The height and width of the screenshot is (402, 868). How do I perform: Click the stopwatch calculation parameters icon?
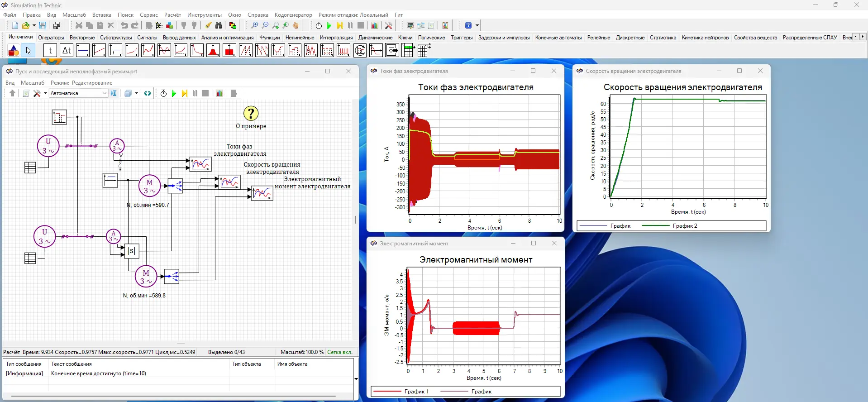coord(319,25)
